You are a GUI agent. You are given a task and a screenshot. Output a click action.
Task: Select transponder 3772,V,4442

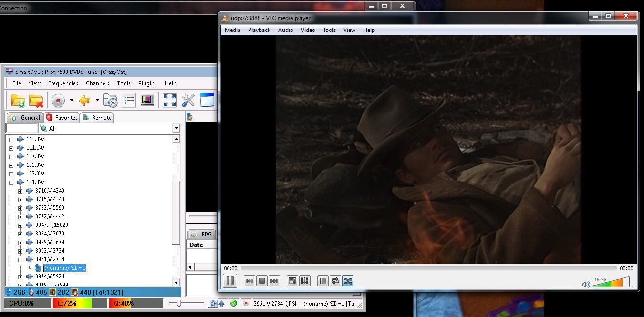(50, 216)
